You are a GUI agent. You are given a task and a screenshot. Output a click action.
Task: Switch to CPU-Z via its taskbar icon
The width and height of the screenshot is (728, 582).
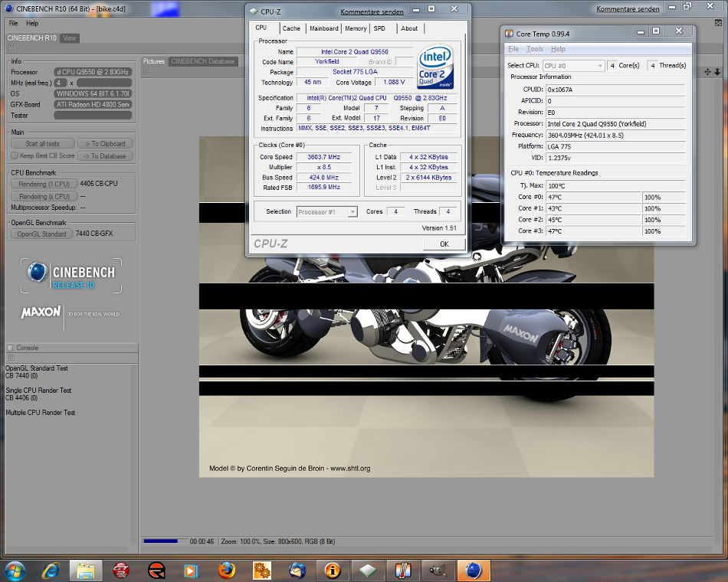(x=368, y=571)
